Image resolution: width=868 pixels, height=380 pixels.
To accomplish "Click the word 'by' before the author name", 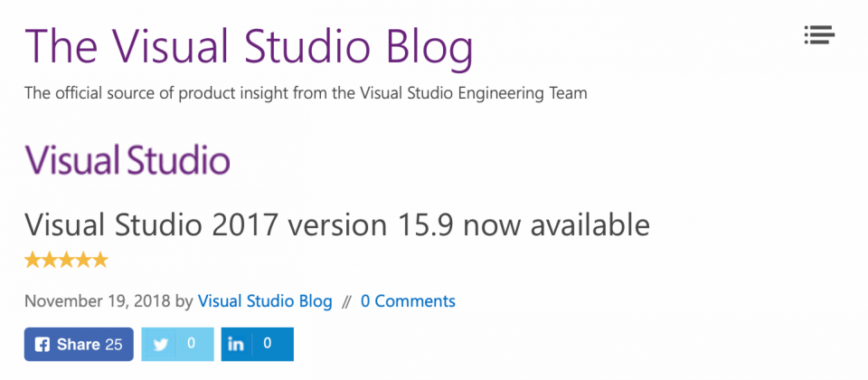I will point(184,301).
